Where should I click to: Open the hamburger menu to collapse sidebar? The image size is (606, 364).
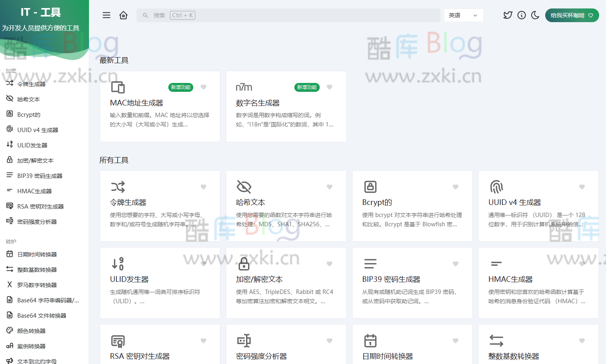pos(106,15)
